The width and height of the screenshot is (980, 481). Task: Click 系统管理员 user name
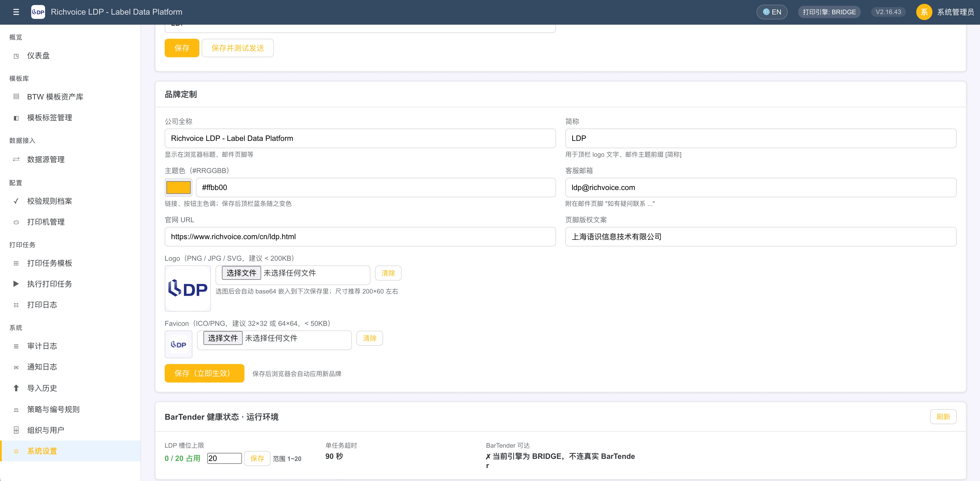coord(955,12)
